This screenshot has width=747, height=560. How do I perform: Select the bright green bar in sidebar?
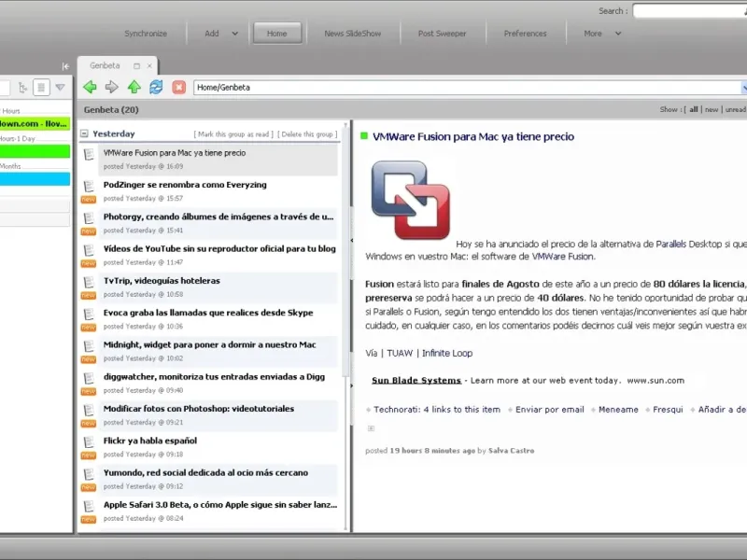[x=35, y=151]
